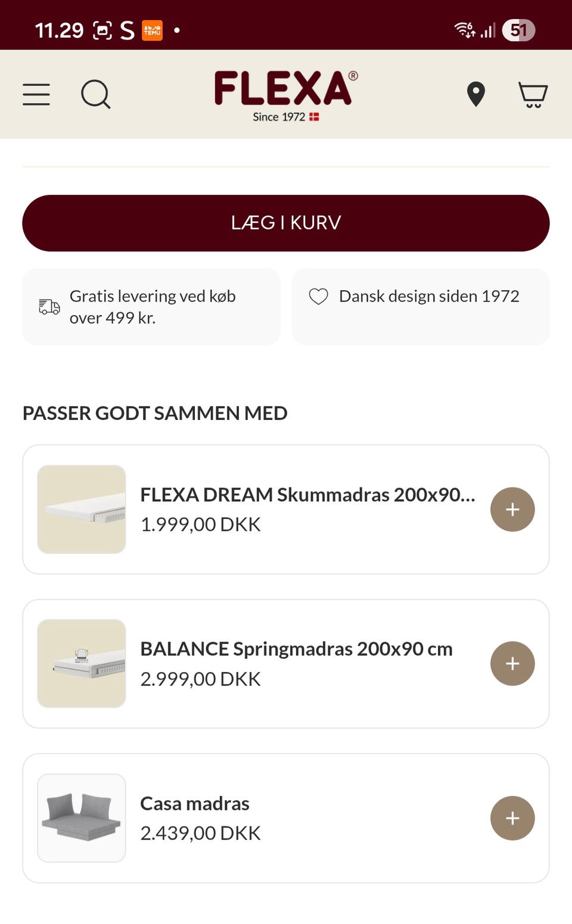Tap the search magnifier icon
This screenshot has width=572, height=924.
[x=95, y=94]
